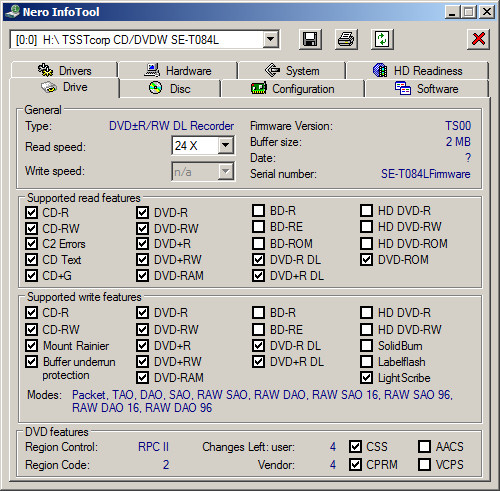Click the buffer size value 2 MB

point(458,142)
